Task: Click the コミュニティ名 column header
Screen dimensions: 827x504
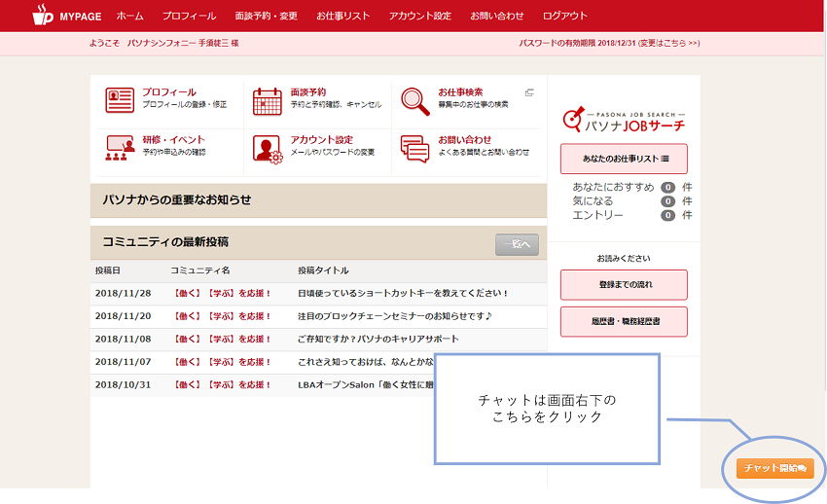Action: click(x=199, y=270)
